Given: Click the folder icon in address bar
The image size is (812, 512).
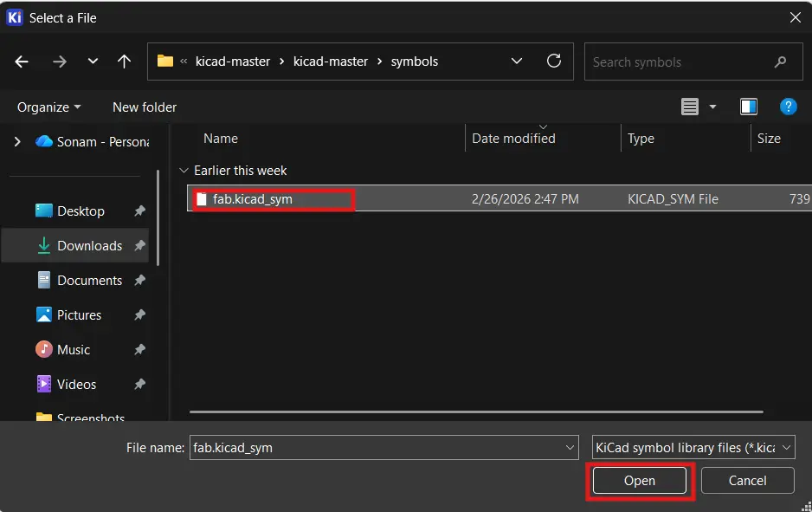Looking at the screenshot, I should [x=165, y=62].
